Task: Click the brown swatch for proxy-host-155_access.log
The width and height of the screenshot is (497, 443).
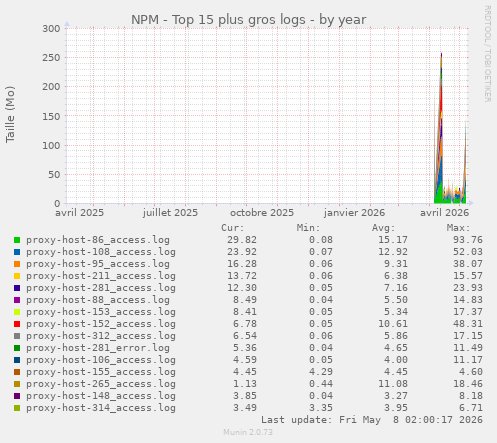Action: [17, 372]
